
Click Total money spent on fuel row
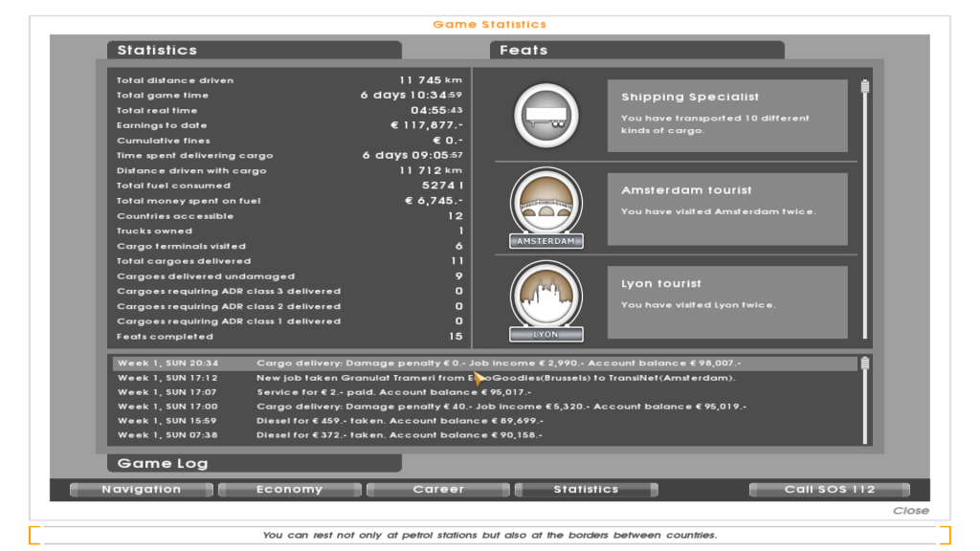point(289,201)
